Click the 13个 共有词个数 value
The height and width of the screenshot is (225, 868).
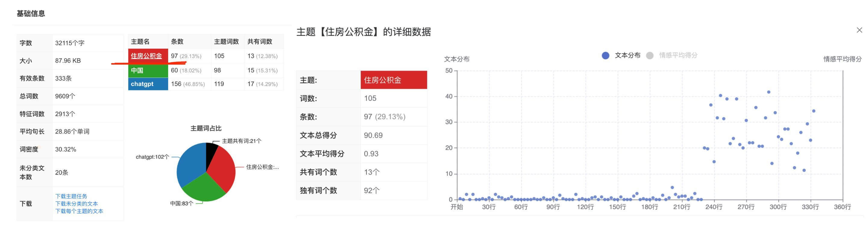[x=372, y=172]
